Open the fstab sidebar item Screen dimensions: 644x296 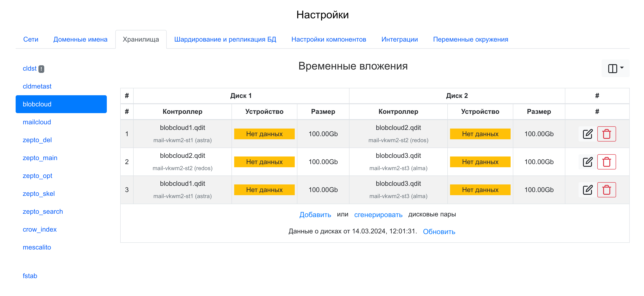coord(30,276)
